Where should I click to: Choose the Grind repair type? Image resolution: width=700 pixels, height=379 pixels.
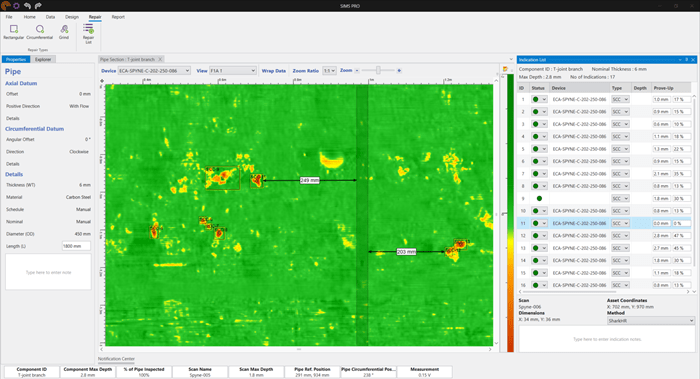click(64, 32)
